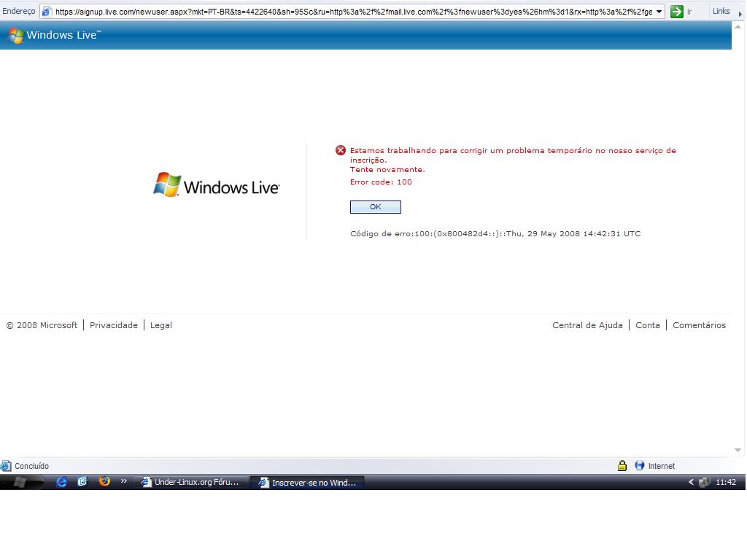The height and width of the screenshot is (560, 747).
Task: Click the second quick launch IE-style icon
Action: coord(82,482)
